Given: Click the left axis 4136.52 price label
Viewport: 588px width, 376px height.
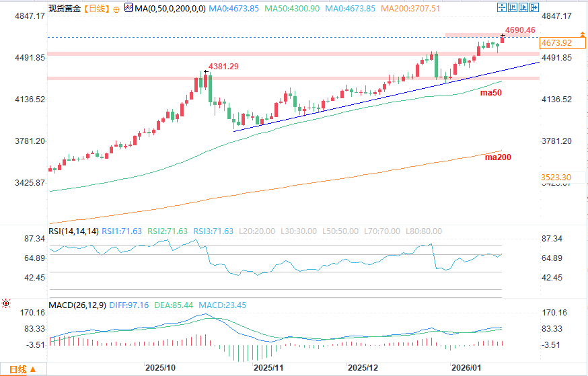Looking at the screenshot, I should point(30,100).
